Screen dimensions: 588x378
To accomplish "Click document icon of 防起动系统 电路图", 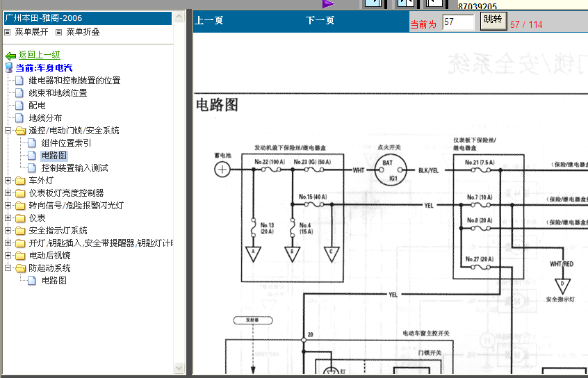I will pos(32,281).
